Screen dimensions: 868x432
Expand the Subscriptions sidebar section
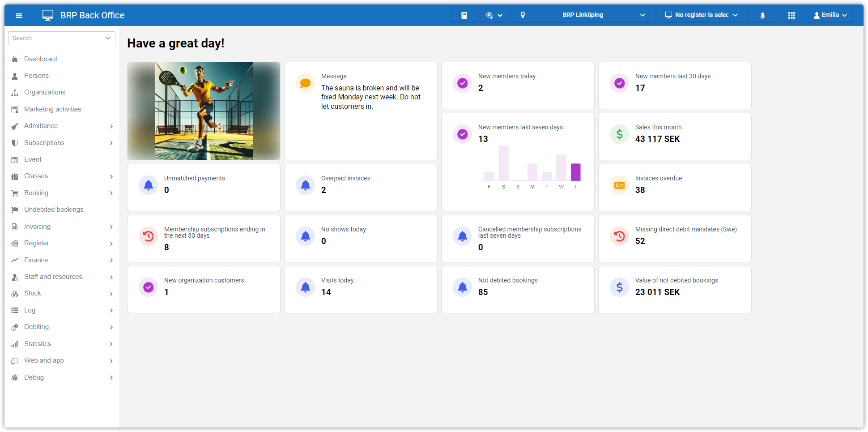pyautogui.click(x=62, y=143)
